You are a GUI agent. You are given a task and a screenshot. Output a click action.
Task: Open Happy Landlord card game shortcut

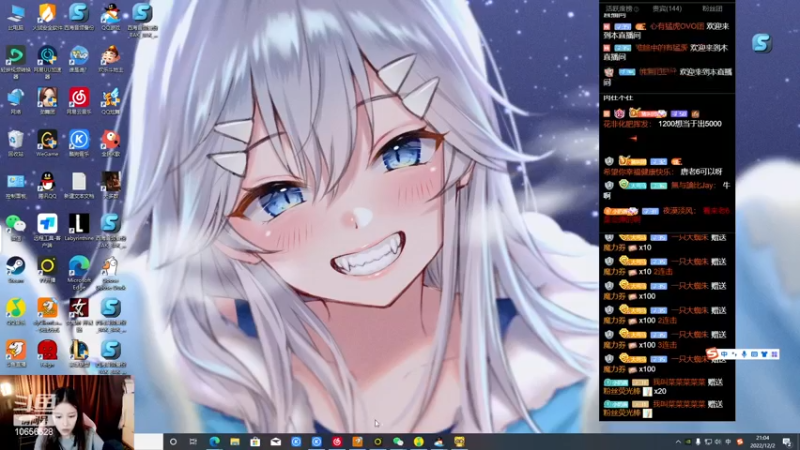[110, 59]
